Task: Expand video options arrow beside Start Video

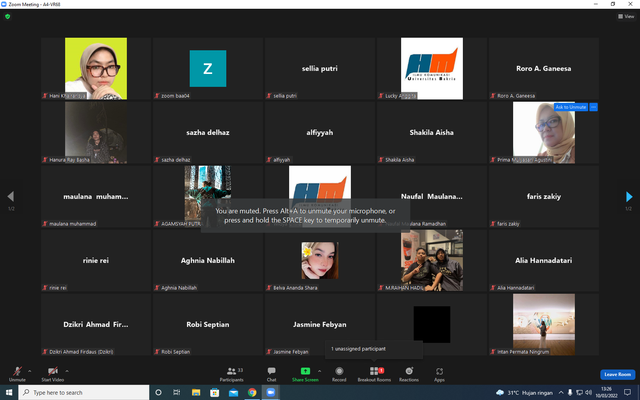Action: (67, 371)
